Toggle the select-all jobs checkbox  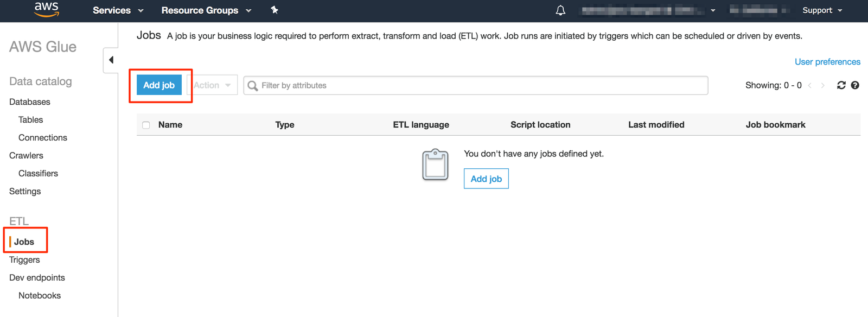pyautogui.click(x=146, y=125)
